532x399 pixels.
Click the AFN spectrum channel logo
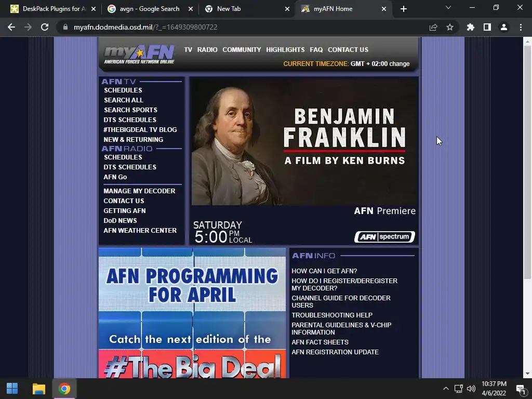384,237
